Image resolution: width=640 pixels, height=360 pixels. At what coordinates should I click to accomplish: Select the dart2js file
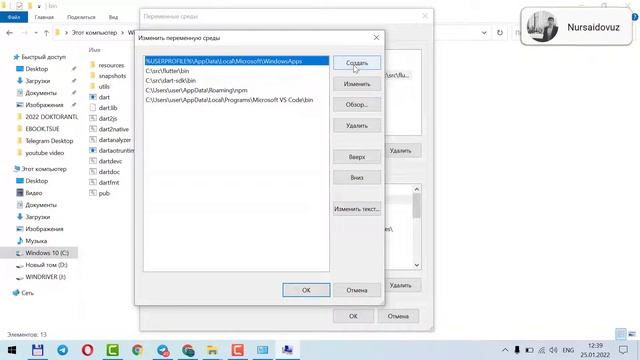[x=108, y=118]
